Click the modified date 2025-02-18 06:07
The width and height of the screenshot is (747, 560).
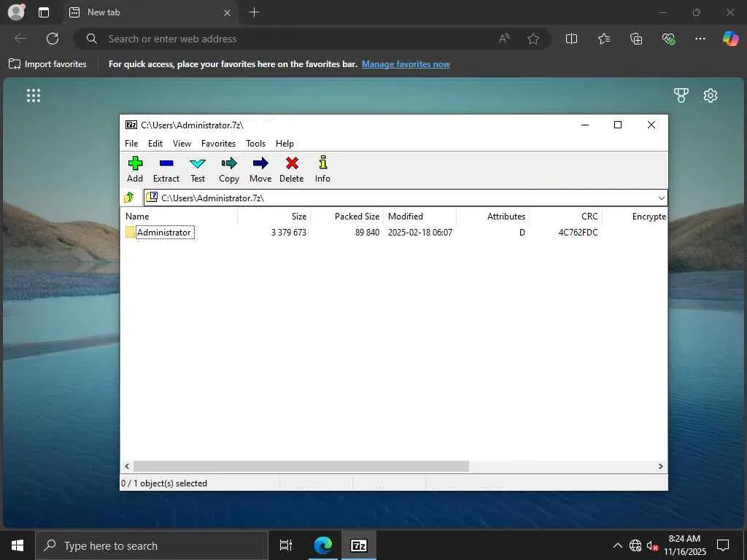(x=420, y=233)
